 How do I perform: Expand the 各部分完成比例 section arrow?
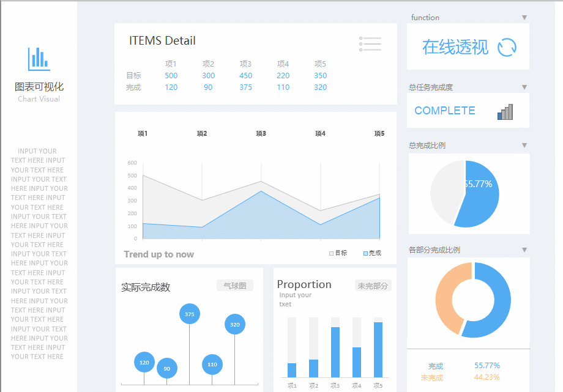(x=524, y=250)
